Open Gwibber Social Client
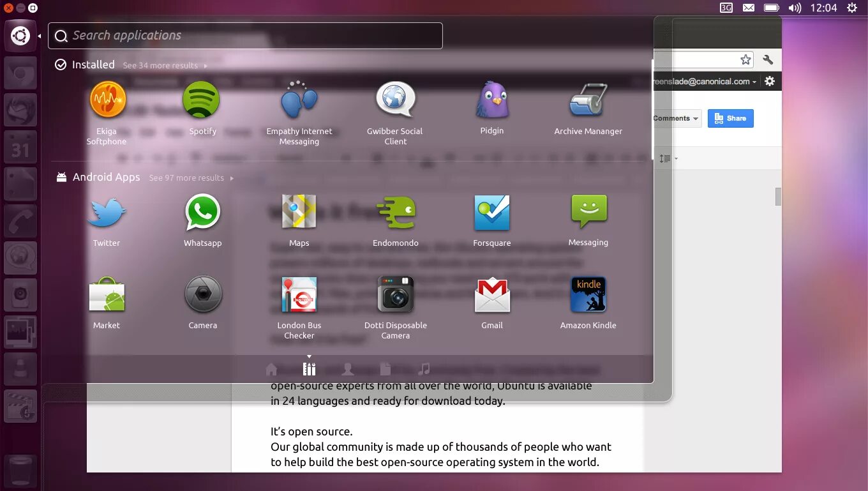This screenshot has width=868, height=491. click(x=396, y=100)
